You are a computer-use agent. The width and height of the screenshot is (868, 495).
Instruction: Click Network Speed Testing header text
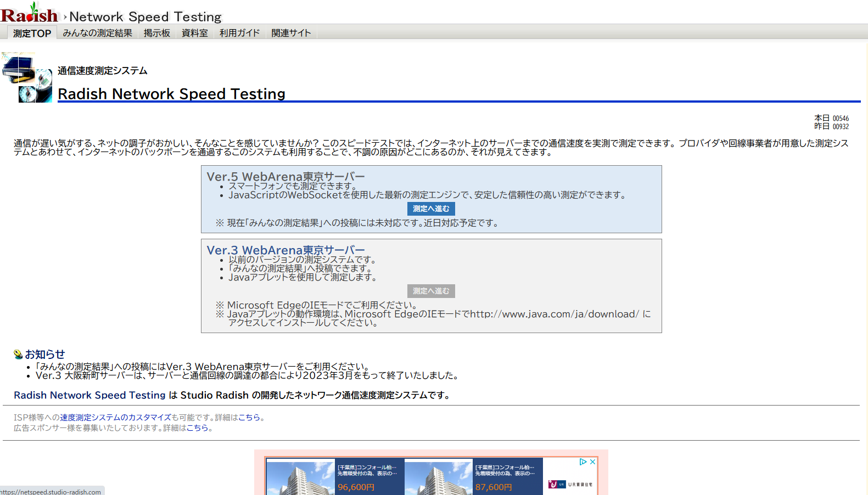[x=145, y=17]
